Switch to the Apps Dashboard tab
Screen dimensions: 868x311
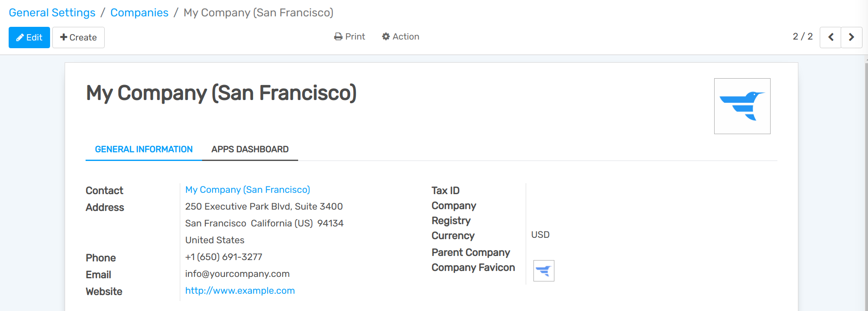point(250,149)
